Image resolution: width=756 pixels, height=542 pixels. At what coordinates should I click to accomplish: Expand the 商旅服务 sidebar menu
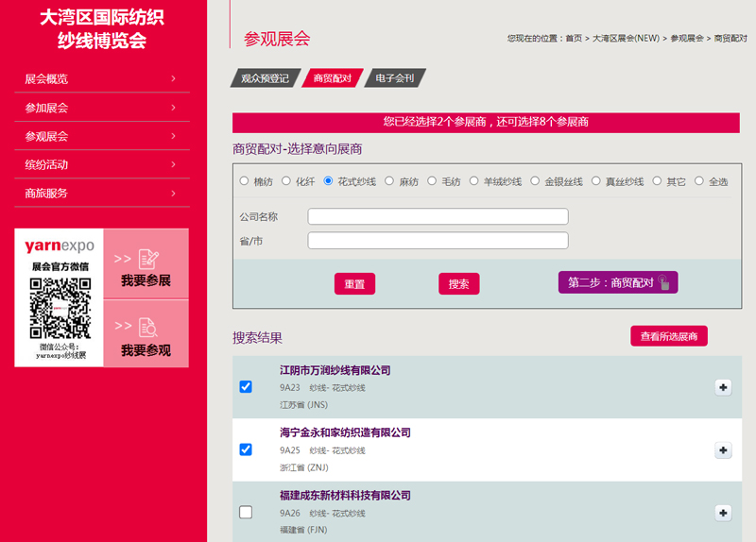(x=101, y=194)
